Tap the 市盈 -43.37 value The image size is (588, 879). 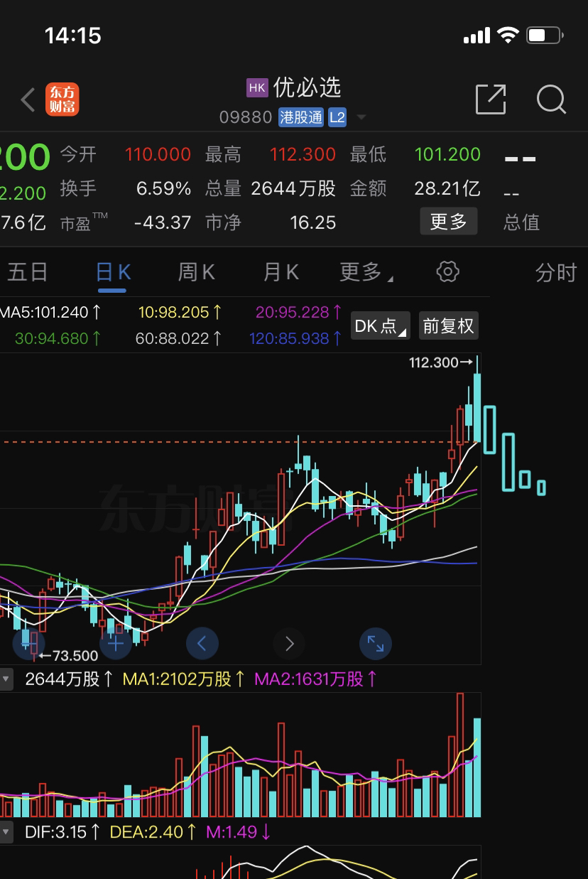point(162,222)
